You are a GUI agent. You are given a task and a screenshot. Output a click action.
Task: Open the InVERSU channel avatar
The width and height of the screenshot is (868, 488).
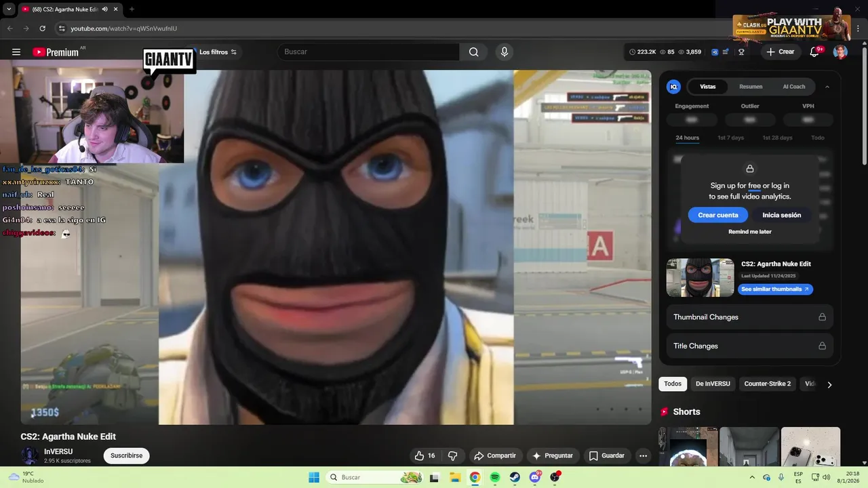tap(29, 455)
